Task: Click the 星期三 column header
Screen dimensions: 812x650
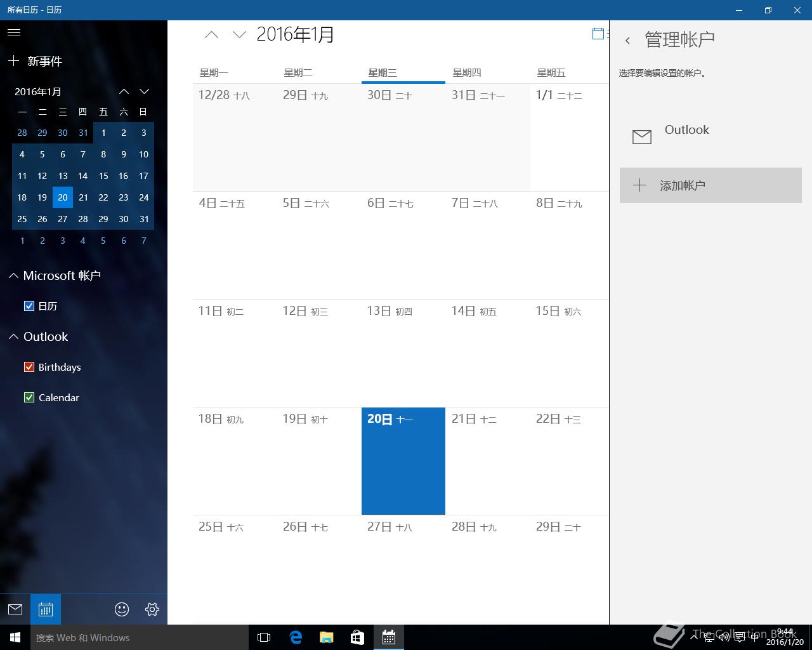Action: (x=383, y=73)
